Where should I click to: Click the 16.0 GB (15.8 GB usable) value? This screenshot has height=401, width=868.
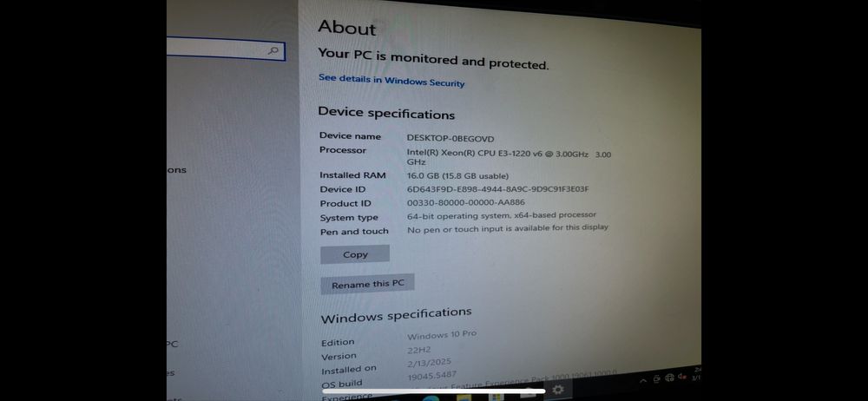(x=457, y=176)
